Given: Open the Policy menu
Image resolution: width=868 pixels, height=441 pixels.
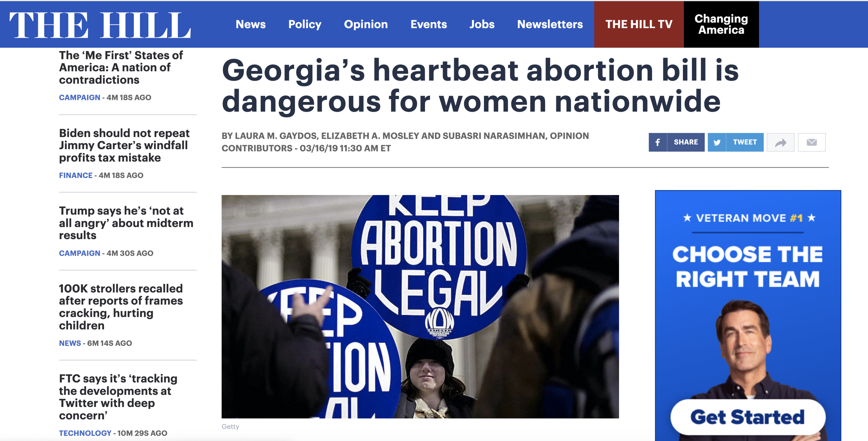Looking at the screenshot, I should tap(305, 24).
